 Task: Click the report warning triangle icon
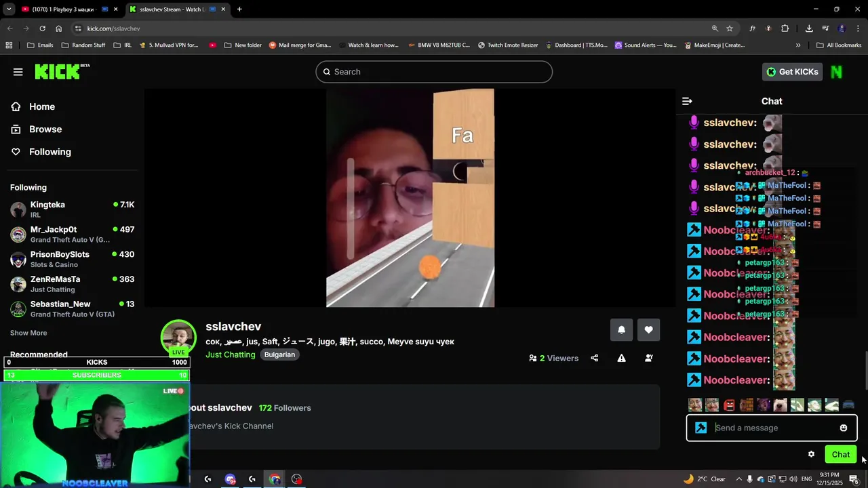(621, 358)
